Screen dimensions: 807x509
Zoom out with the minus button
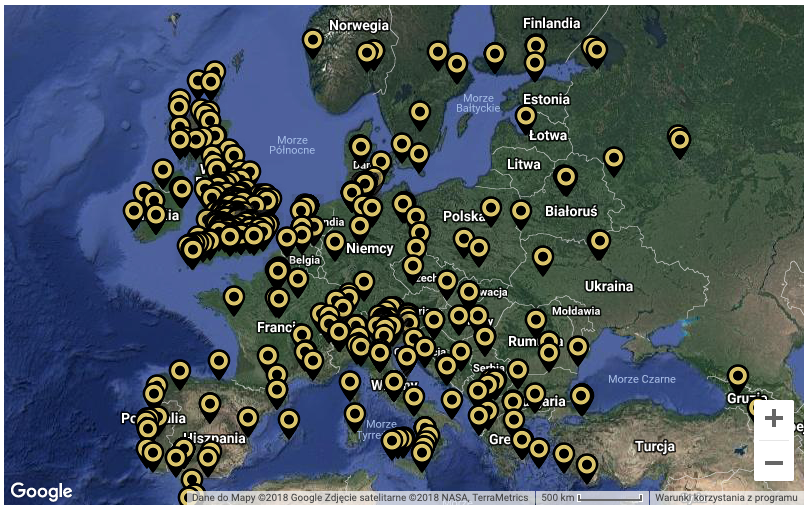click(x=774, y=462)
